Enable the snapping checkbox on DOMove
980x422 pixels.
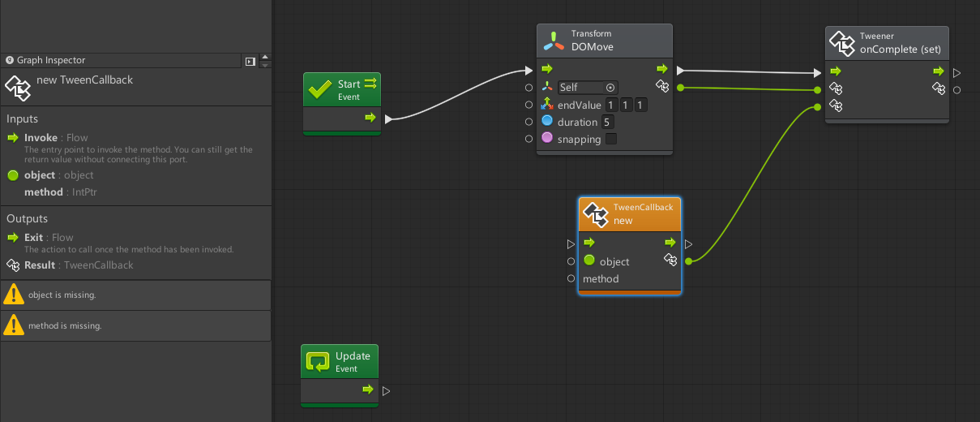point(611,140)
